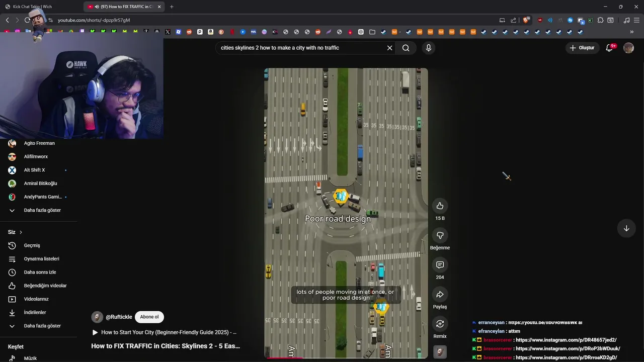Open Agito Freeman subscription
Screen dimensions: 644x362
pos(39,143)
